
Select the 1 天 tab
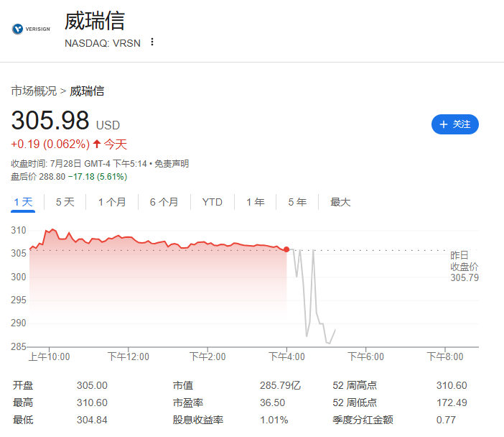click(x=23, y=202)
